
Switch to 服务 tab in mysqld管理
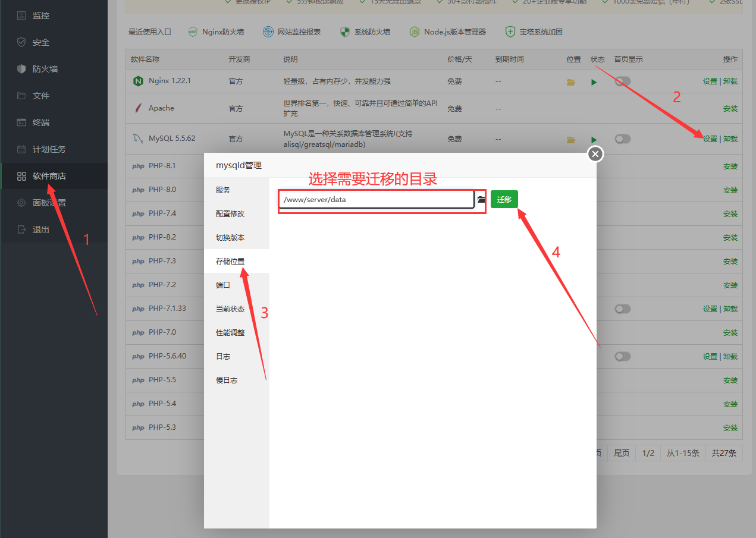237,190
